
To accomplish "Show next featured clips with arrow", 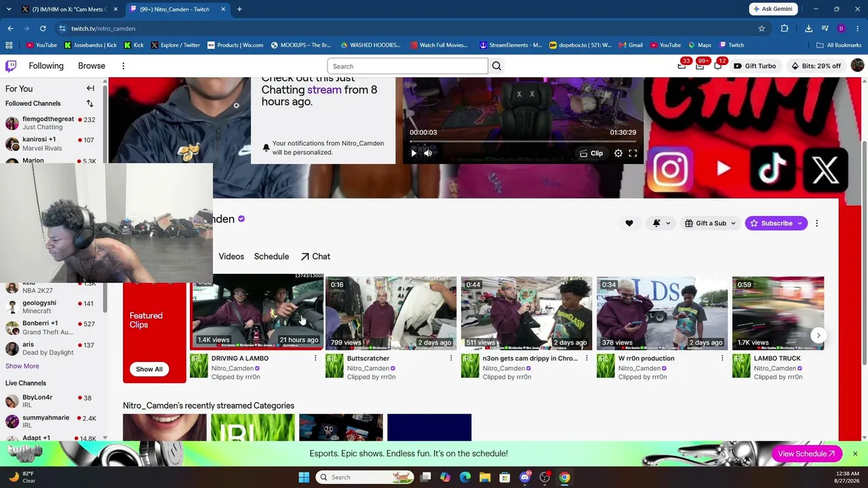I will click(x=818, y=335).
